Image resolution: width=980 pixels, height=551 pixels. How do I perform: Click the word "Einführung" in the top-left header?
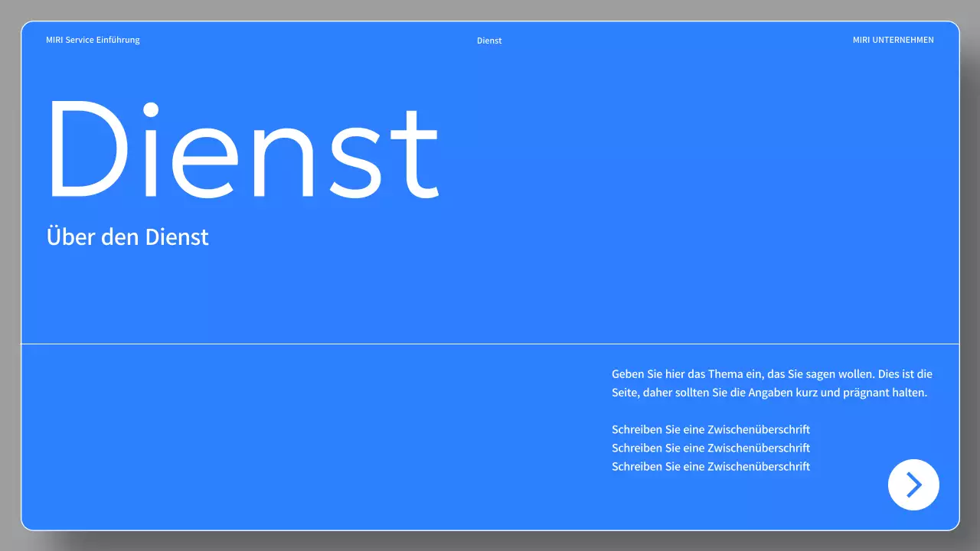click(x=118, y=40)
